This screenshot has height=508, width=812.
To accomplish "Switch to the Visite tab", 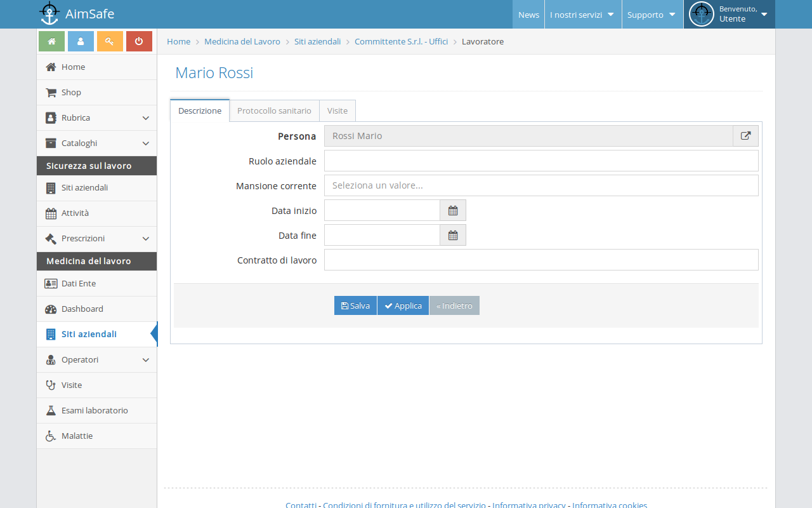I will (337, 110).
